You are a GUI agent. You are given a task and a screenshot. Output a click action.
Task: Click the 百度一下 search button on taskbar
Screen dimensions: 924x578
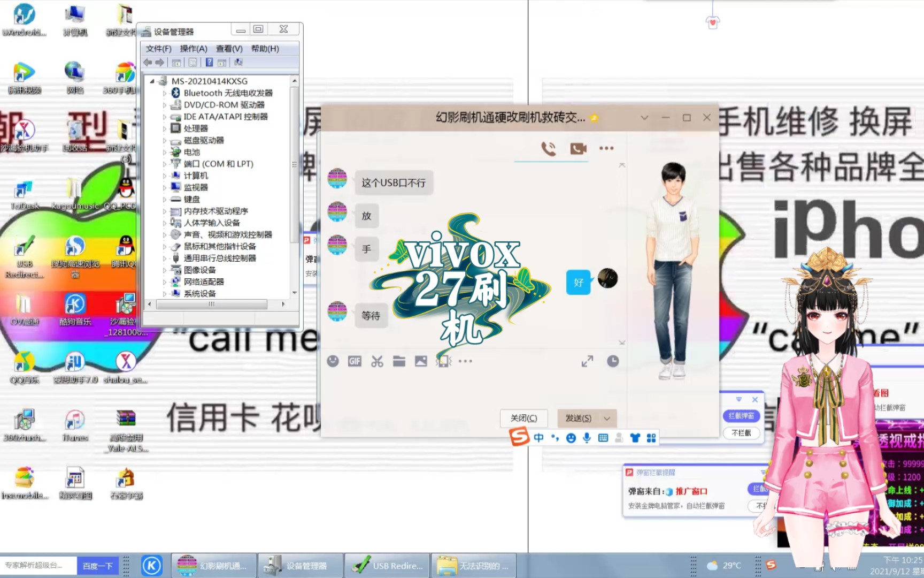[98, 566]
